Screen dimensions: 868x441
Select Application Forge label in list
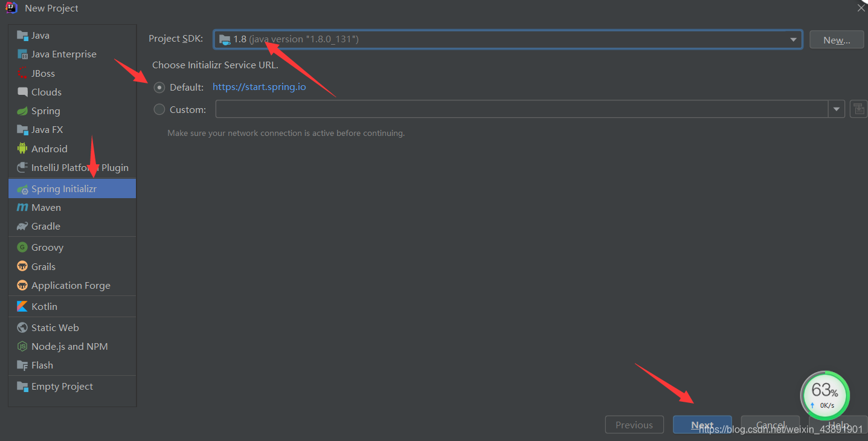[x=71, y=286]
